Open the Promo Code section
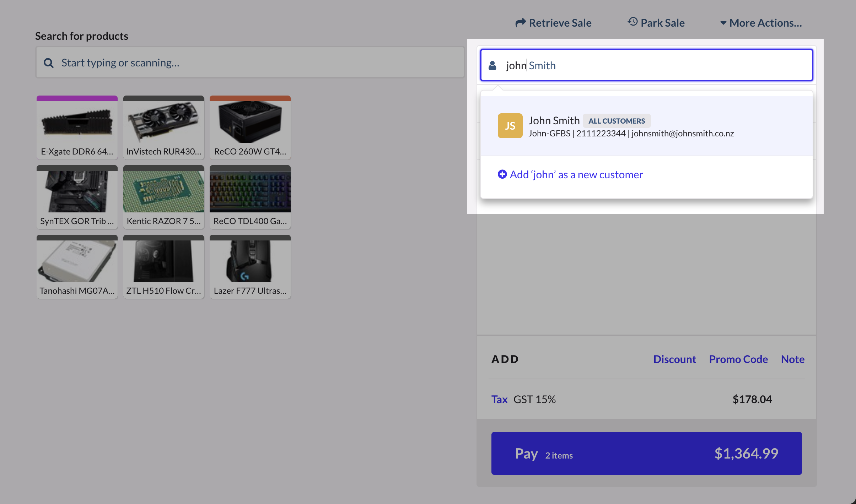The image size is (856, 504). coord(738,359)
